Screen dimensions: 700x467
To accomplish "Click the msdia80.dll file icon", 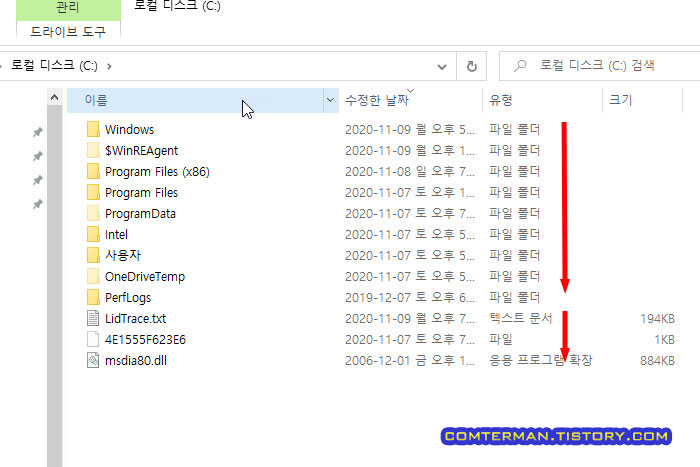I will [x=93, y=360].
